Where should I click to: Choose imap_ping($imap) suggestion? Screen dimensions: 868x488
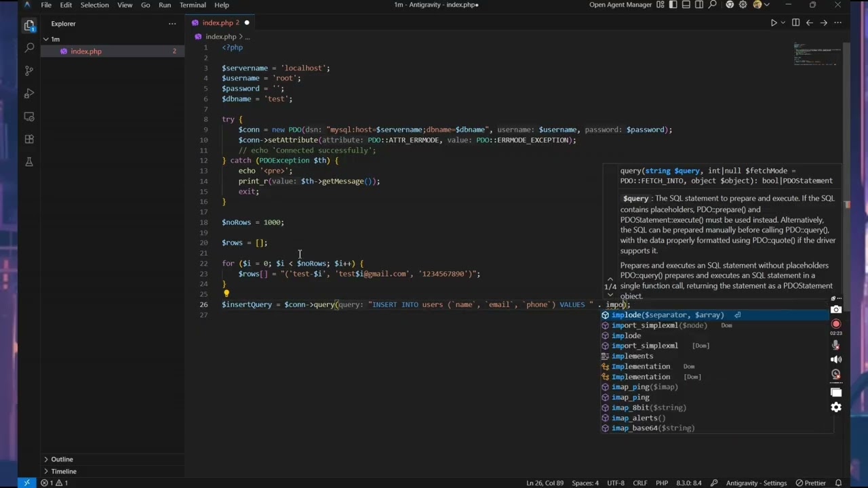pyautogui.click(x=715, y=387)
